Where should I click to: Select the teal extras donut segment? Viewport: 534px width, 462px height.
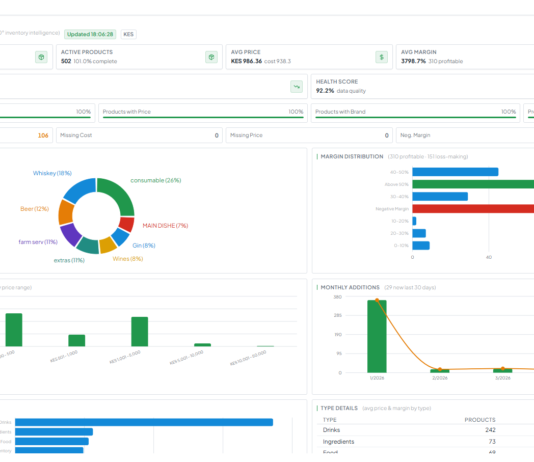[88, 246]
